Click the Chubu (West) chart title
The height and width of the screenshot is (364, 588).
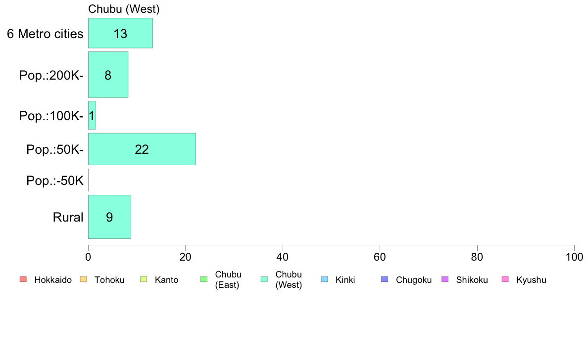click(x=124, y=9)
